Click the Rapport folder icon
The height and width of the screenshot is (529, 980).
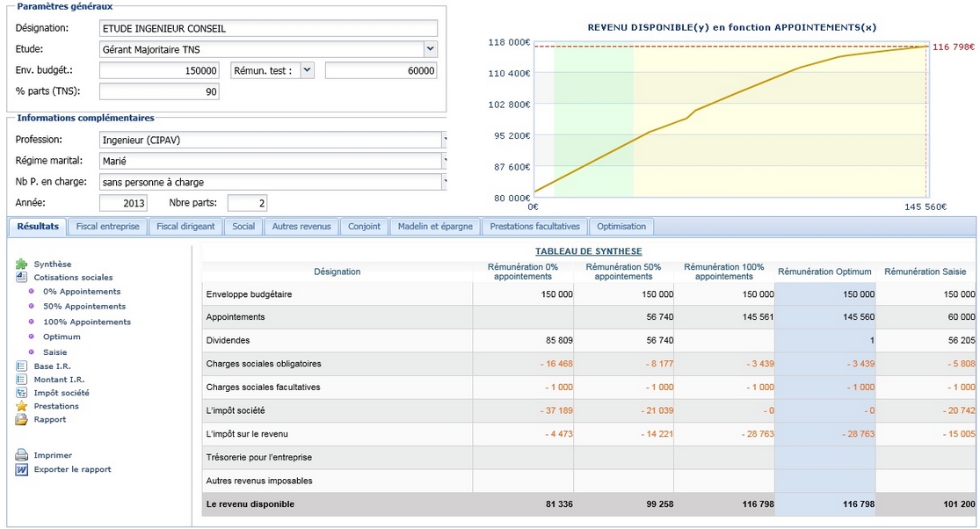(x=22, y=419)
